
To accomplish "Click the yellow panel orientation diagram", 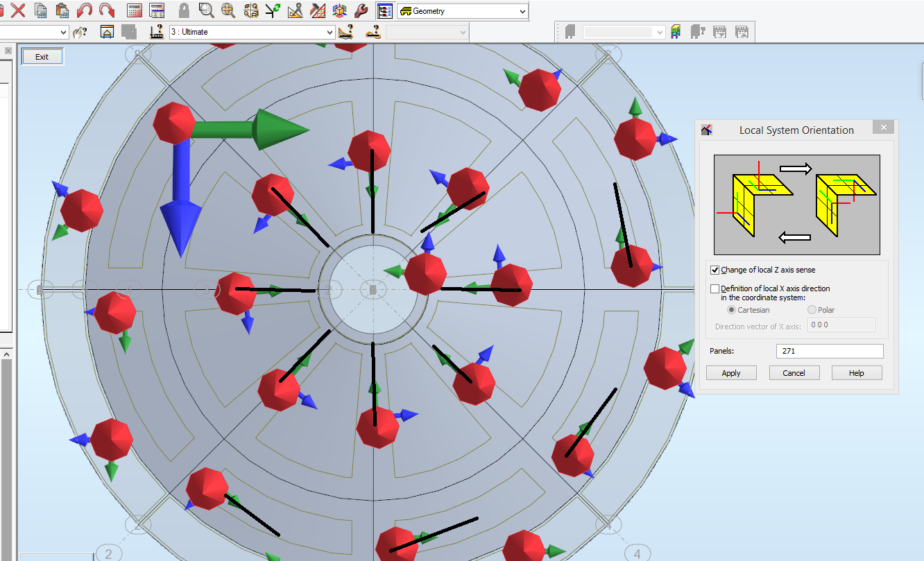I will click(796, 203).
